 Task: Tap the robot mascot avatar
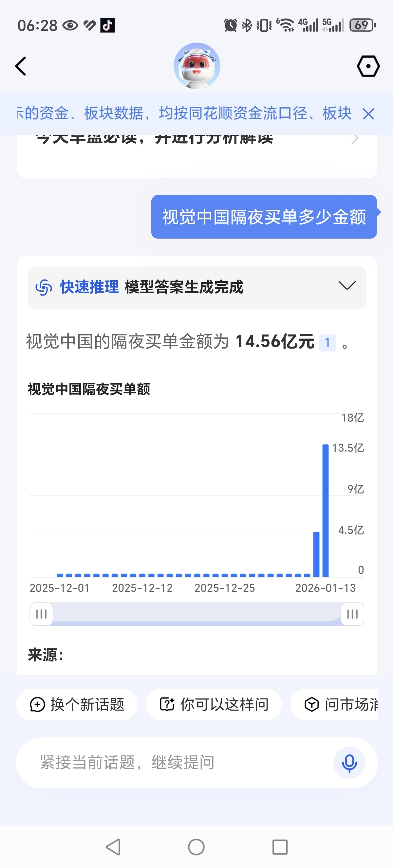pos(197,66)
